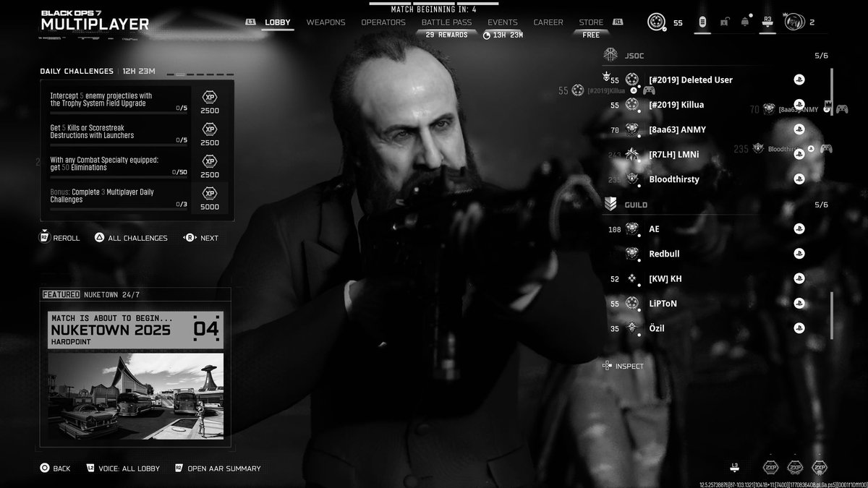The image size is (868, 488).
Task: Click PlayStation icon on LiPToN row
Action: click(x=799, y=303)
